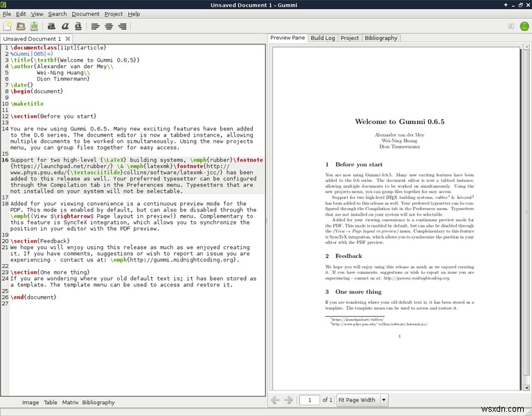Click the \author line in editor
Image resolution: width=532 pixels, height=416 pixels.
[62, 67]
